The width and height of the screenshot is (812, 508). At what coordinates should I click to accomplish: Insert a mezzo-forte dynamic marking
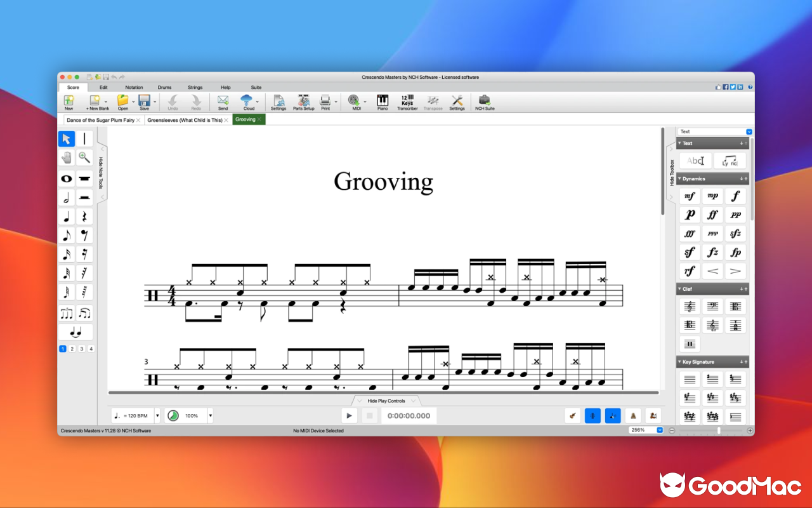point(689,196)
